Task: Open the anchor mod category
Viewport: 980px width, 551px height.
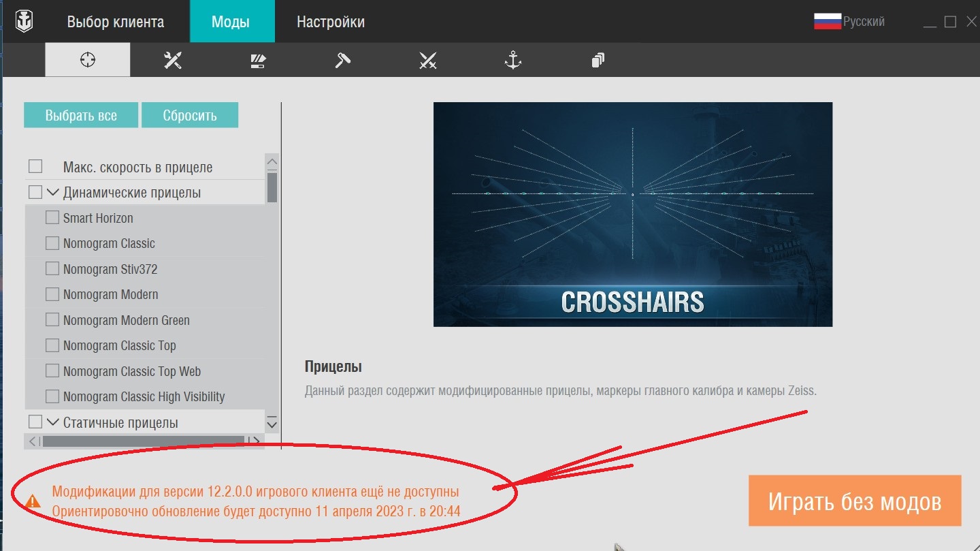Action: [512, 60]
